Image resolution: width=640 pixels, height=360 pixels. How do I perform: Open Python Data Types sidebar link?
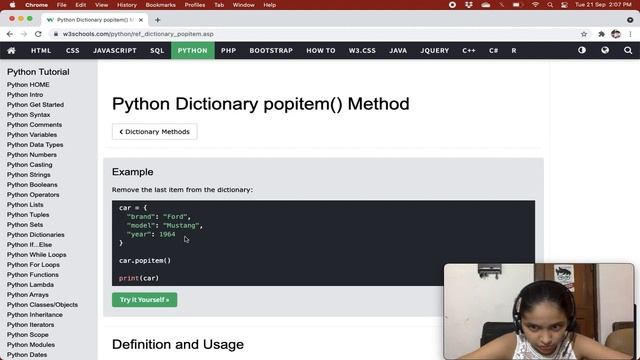(35, 144)
